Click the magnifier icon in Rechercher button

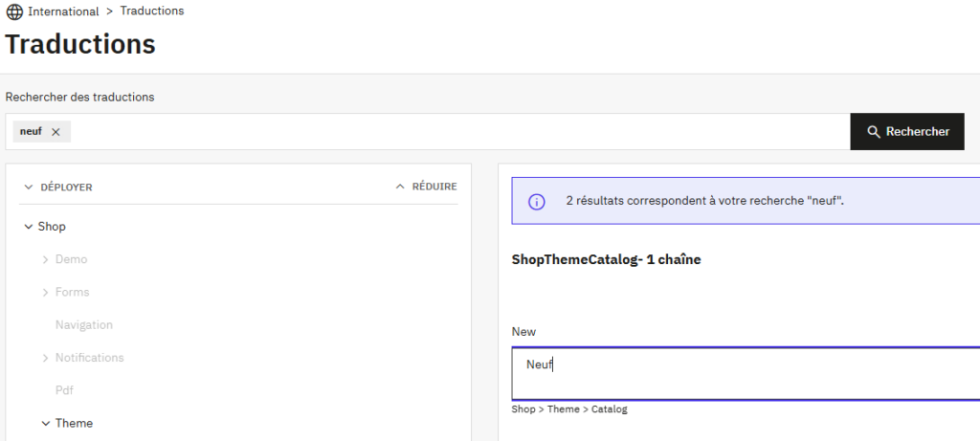(x=873, y=132)
